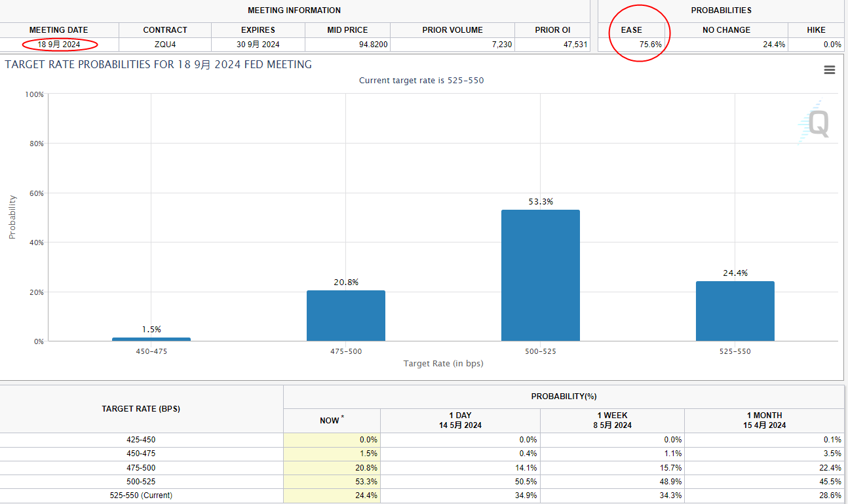The height and width of the screenshot is (504, 848).
Task: Click the 53.3% bar for 500-525
Action: [540, 275]
